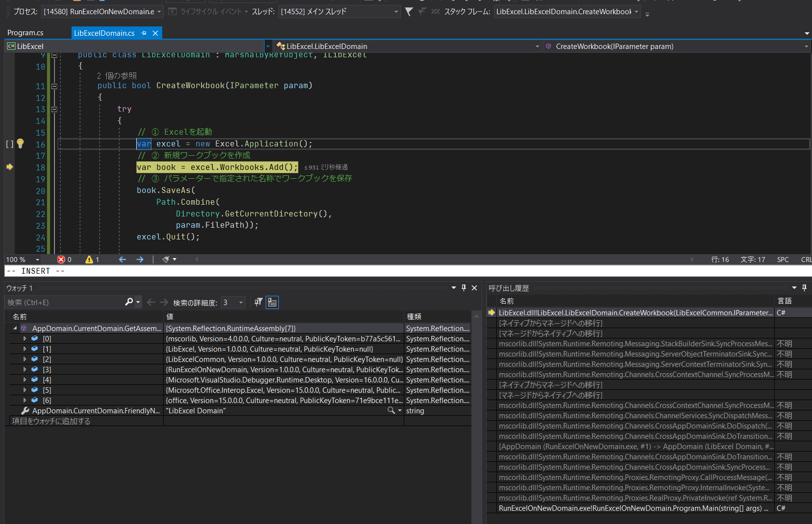Pin the LibExcelDomain.cs tab
812x524 pixels.
tap(144, 33)
